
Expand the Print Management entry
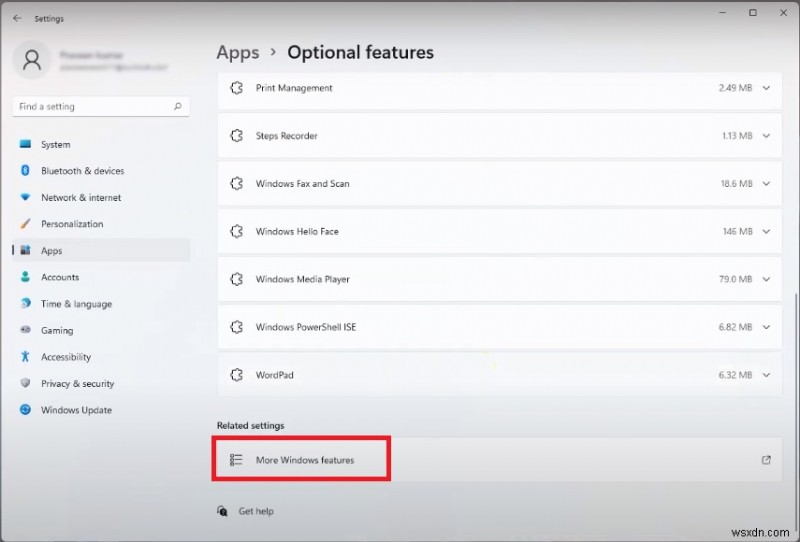point(766,88)
